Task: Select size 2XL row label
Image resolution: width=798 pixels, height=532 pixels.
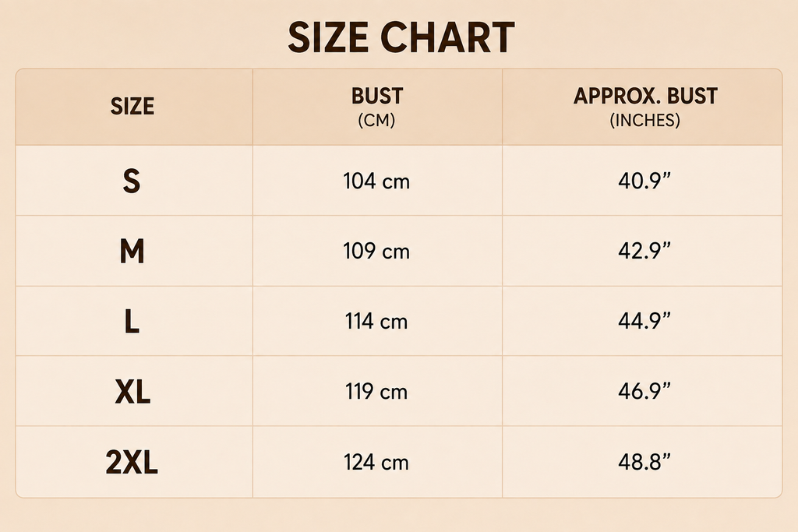Action: pyautogui.click(x=132, y=462)
